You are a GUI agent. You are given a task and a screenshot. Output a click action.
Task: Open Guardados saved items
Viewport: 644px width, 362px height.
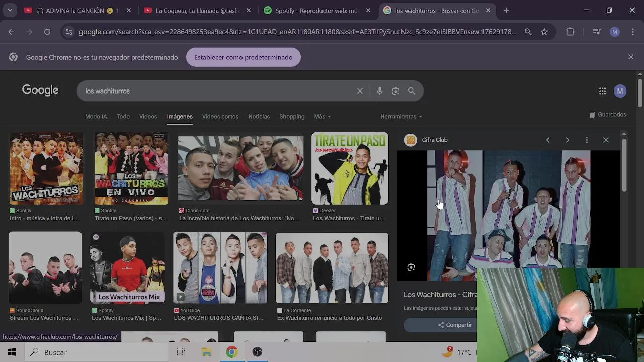tap(608, 115)
